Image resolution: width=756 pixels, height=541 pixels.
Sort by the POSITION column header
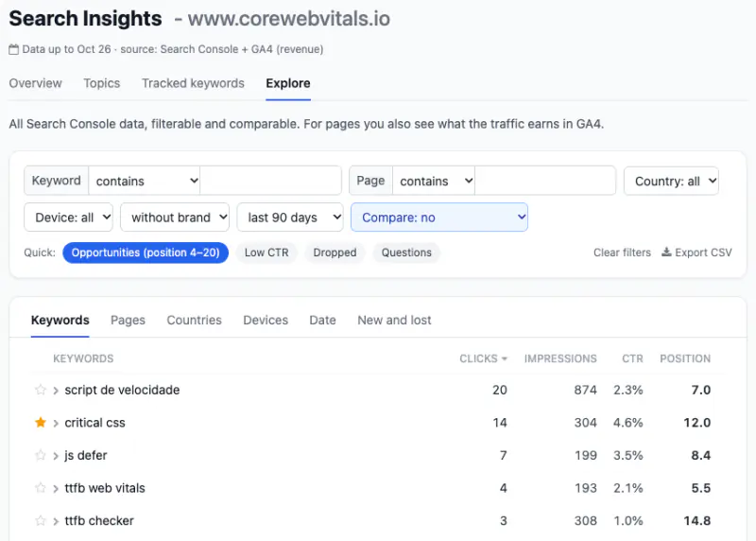(x=685, y=358)
